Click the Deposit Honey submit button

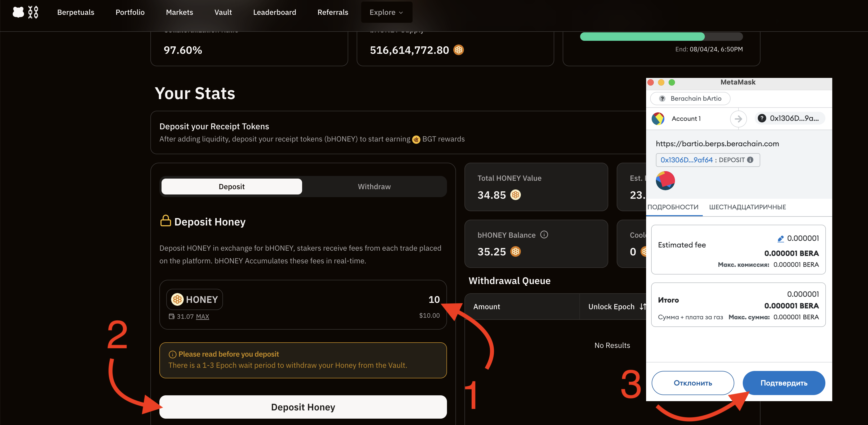tap(303, 407)
